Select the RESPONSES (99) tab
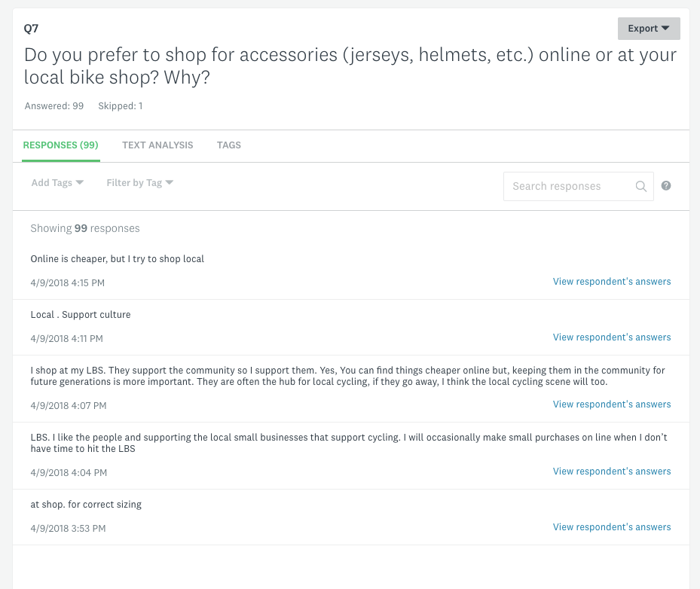 pos(60,145)
